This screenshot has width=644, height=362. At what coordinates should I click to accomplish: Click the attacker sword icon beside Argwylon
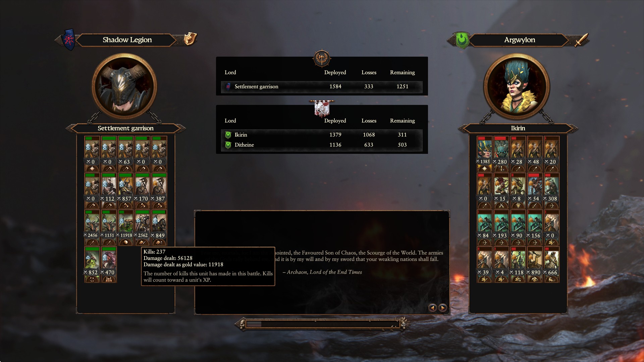click(582, 40)
